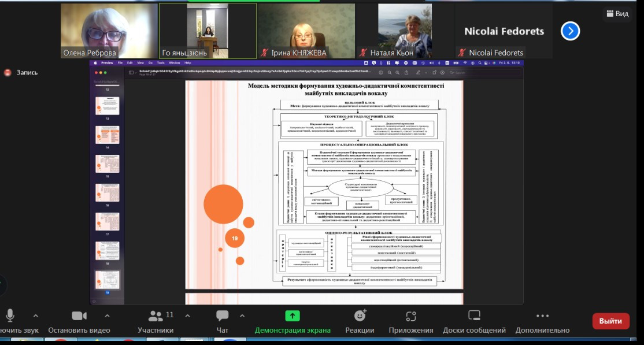Image resolution: width=644 pixels, height=345 pixels.
Task: Select Олена Реброва video tile
Action: (x=109, y=31)
